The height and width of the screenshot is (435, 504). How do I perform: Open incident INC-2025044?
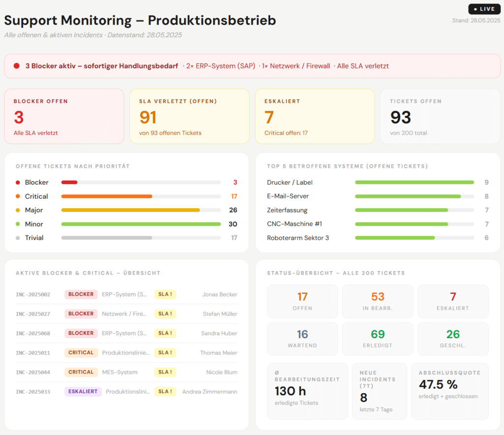click(126, 372)
